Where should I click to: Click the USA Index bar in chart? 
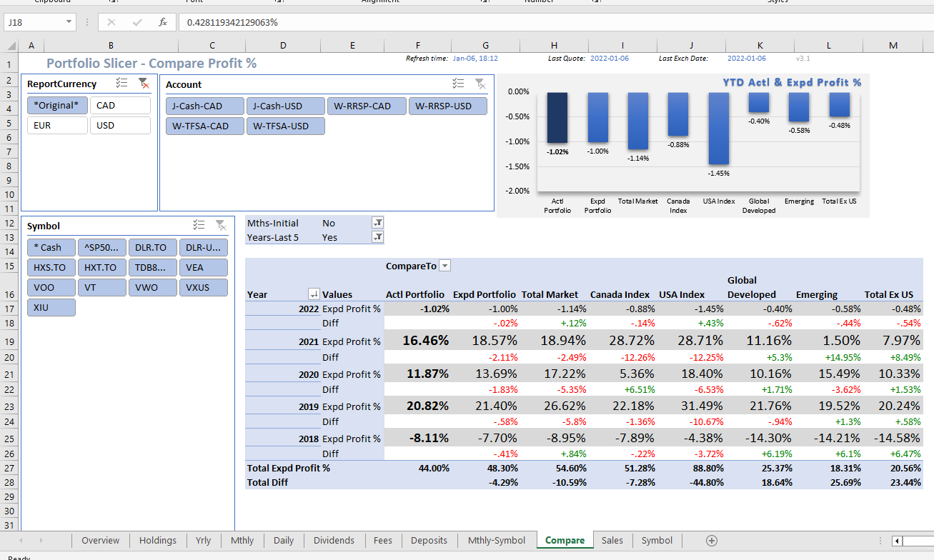[718, 129]
